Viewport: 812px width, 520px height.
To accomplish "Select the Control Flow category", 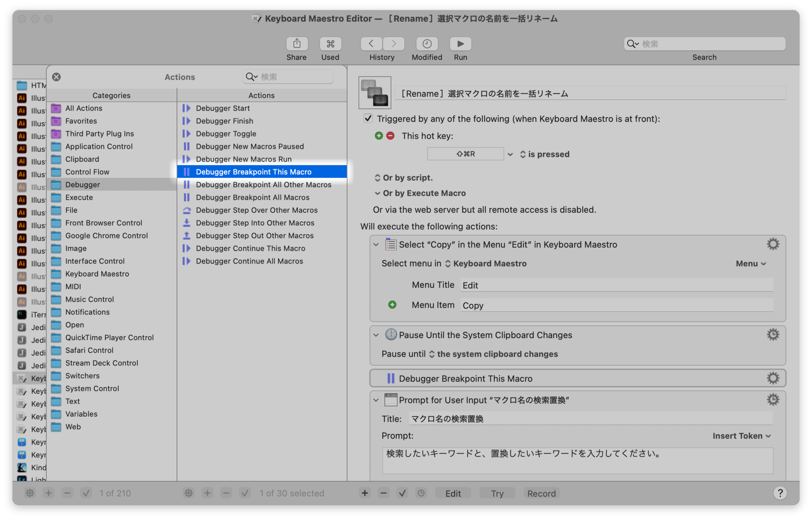I will pos(87,172).
